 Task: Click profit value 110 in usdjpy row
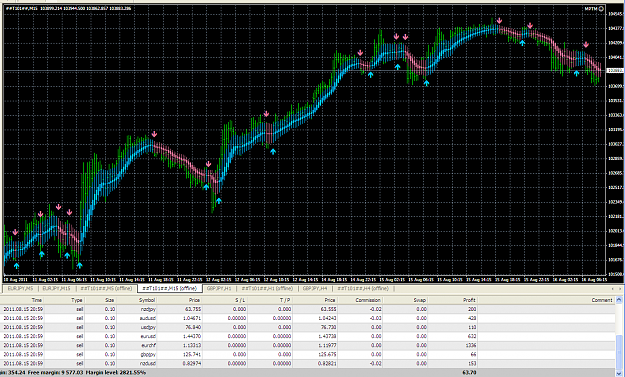click(472, 327)
